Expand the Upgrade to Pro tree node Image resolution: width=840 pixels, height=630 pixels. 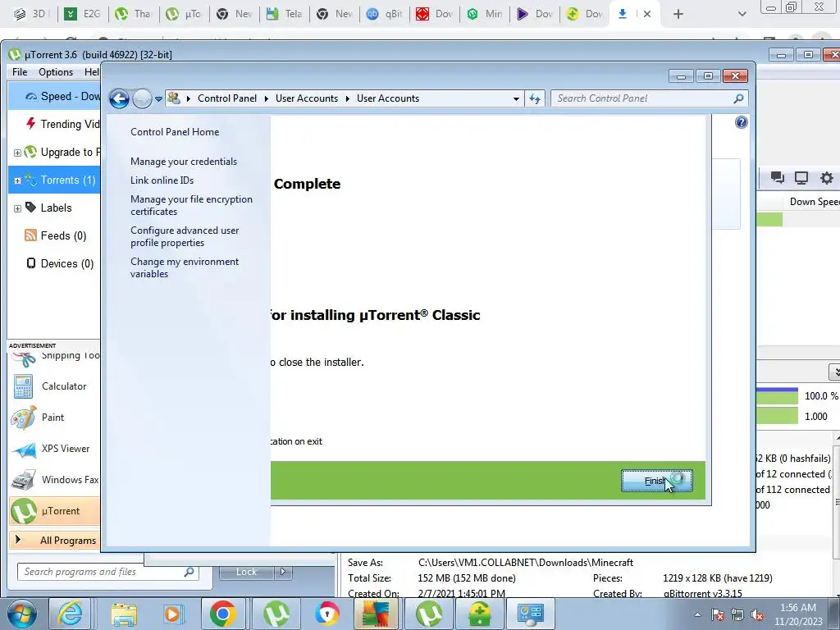[17, 153]
